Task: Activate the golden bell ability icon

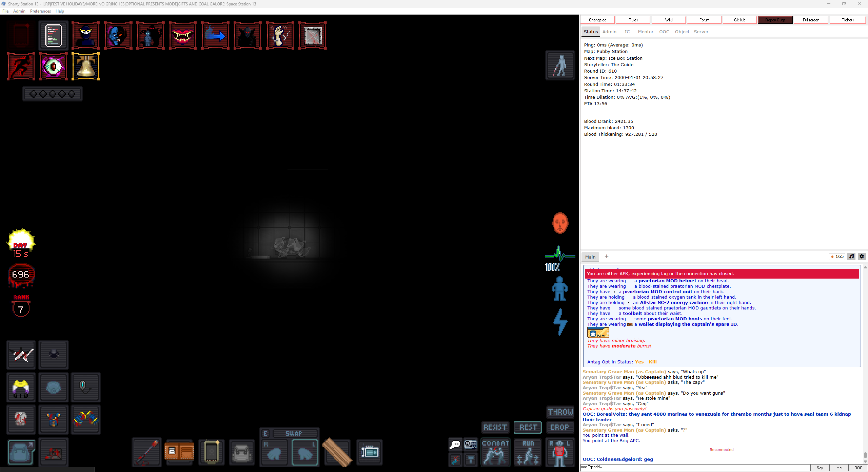Action: click(86, 66)
